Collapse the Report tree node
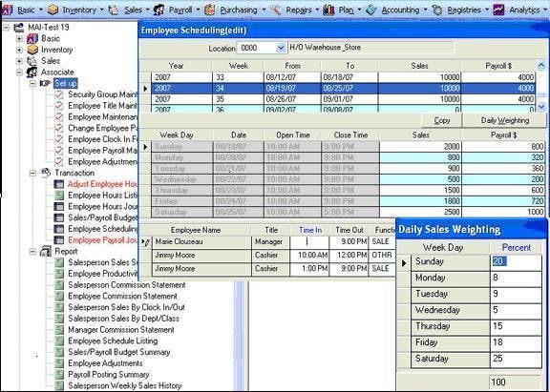Image resolution: width=550 pixels, height=392 pixels. click(x=32, y=252)
